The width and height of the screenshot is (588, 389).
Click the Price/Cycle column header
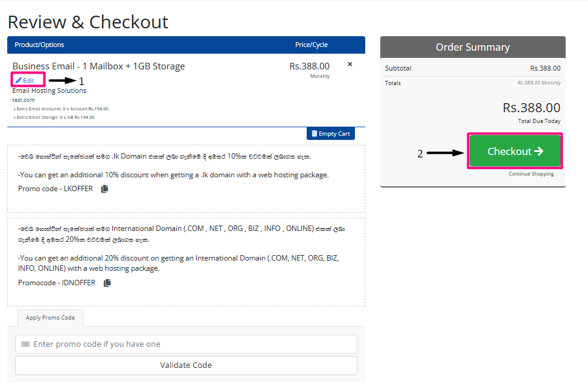coord(311,45)
